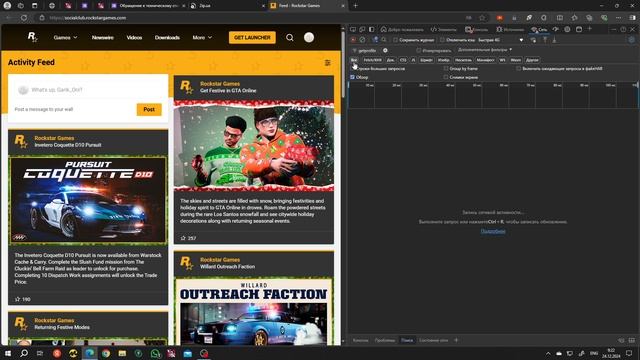Clear the network log in DevTools
Viewport: 640px width, 360px height.
pos(362,40)
